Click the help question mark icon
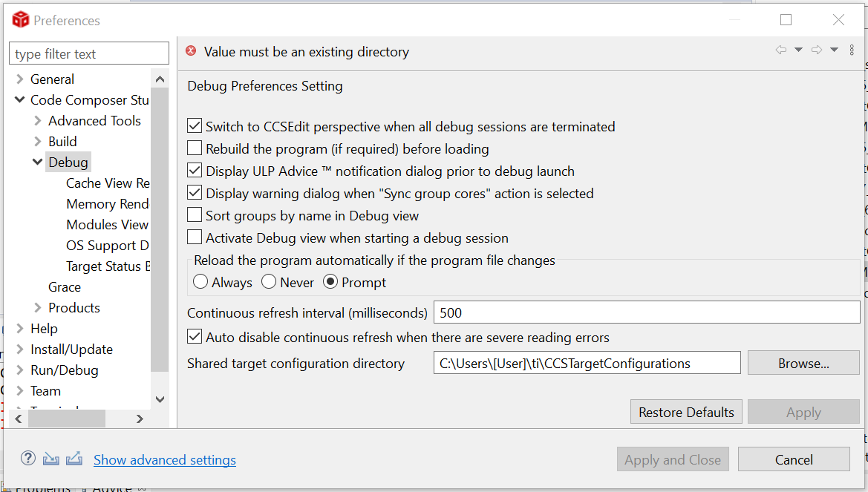 (28, 459)
